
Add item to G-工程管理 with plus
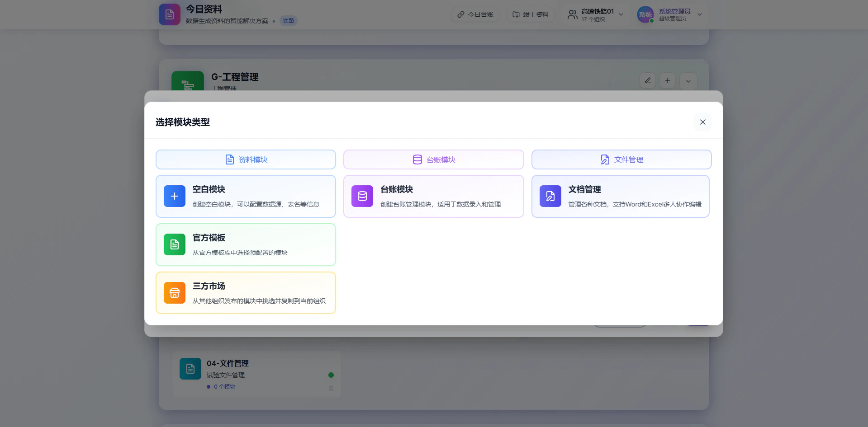(668, 81)
